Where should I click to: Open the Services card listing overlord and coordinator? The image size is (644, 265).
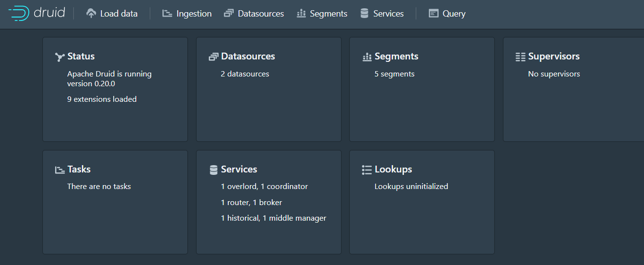(x=269, y=202)
